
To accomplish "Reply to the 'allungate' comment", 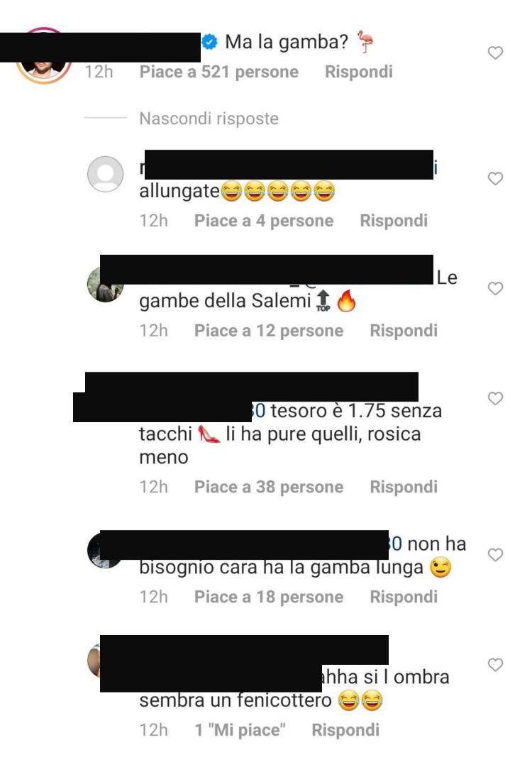I will (394, 221).
